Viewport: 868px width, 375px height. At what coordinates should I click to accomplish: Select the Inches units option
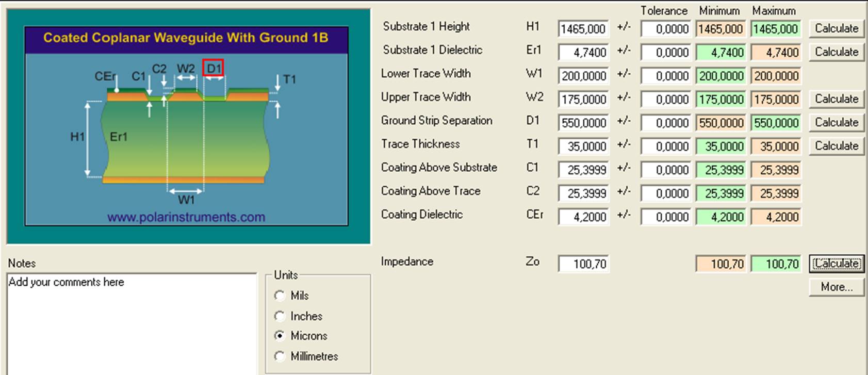click(x=280, y=316)
